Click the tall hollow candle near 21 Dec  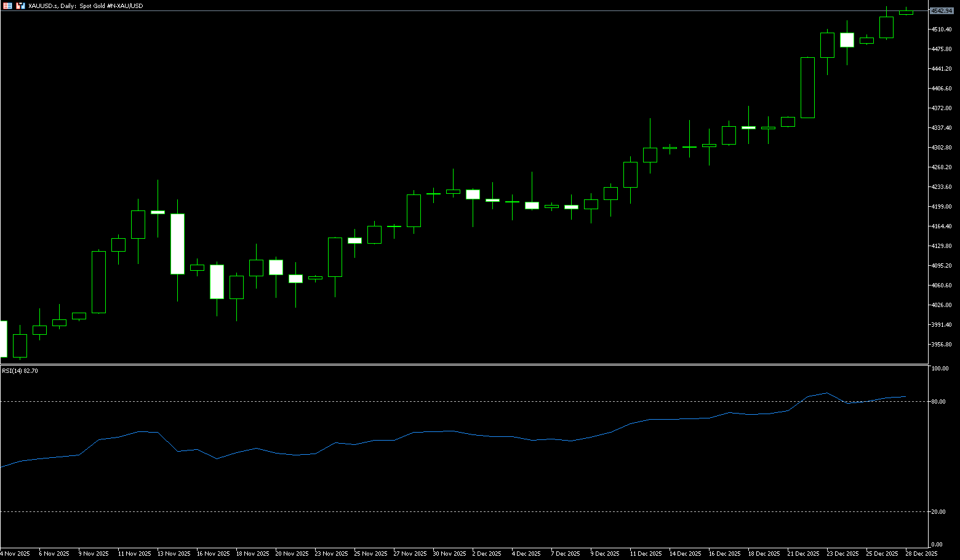tap(807, 87)
